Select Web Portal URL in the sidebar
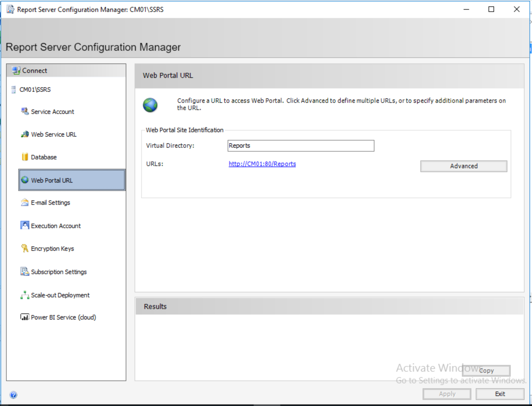The height and width of the screenshot is (406, 532). (72, 180)
